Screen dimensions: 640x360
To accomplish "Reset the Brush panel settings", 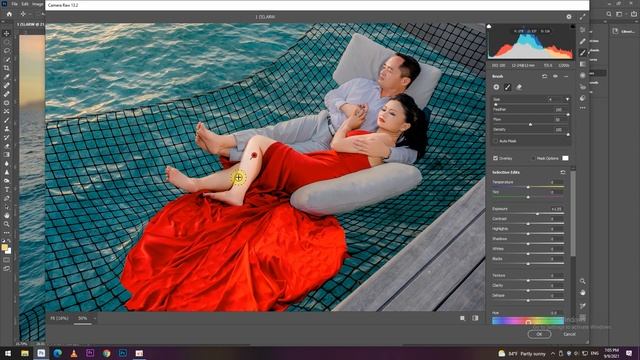I will [544, 76].
